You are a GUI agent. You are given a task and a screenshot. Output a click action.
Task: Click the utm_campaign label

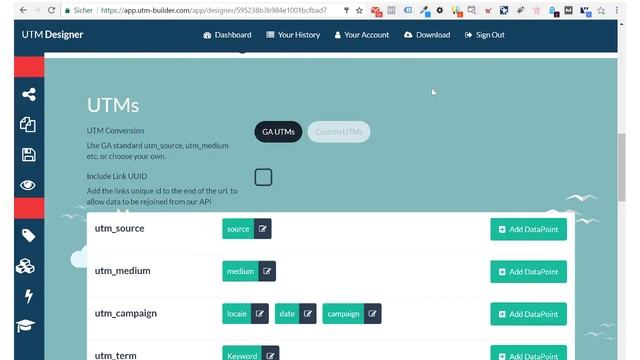click(126, 313)
